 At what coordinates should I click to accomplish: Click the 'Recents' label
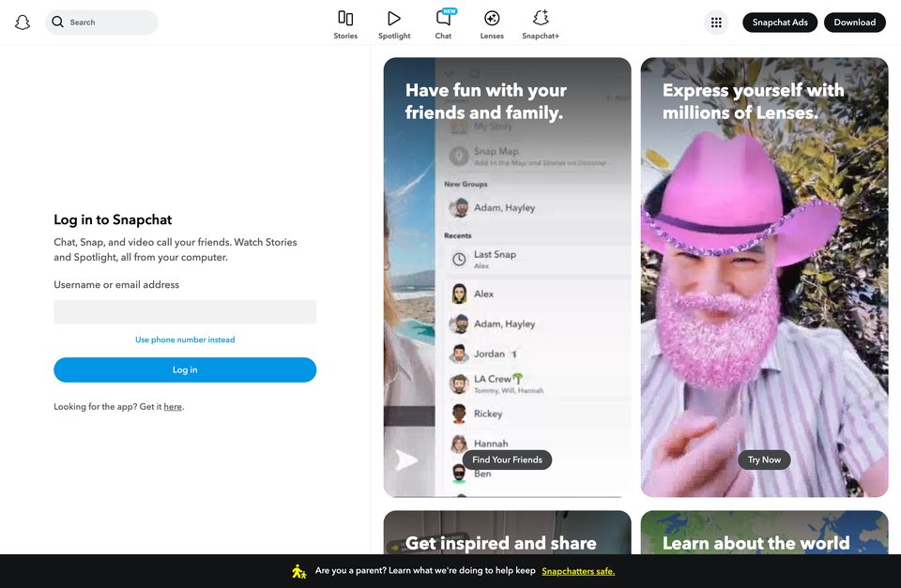(458, 235)
